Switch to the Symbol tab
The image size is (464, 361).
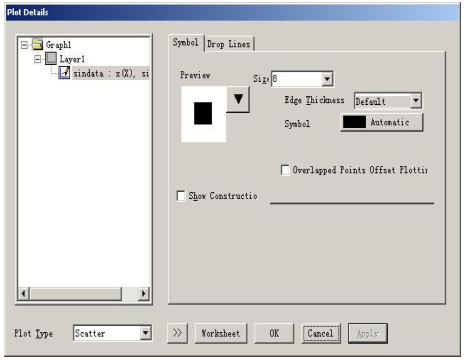(x=186, y=43)
